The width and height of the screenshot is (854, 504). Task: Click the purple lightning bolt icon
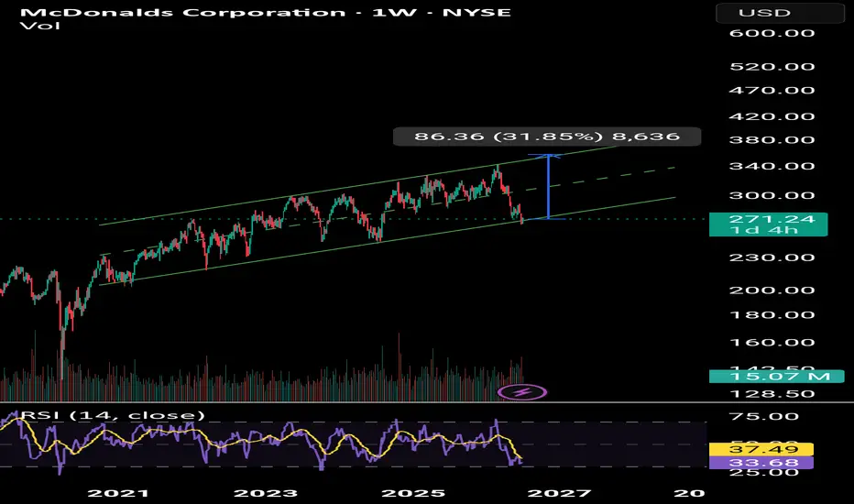pos(522,392)
